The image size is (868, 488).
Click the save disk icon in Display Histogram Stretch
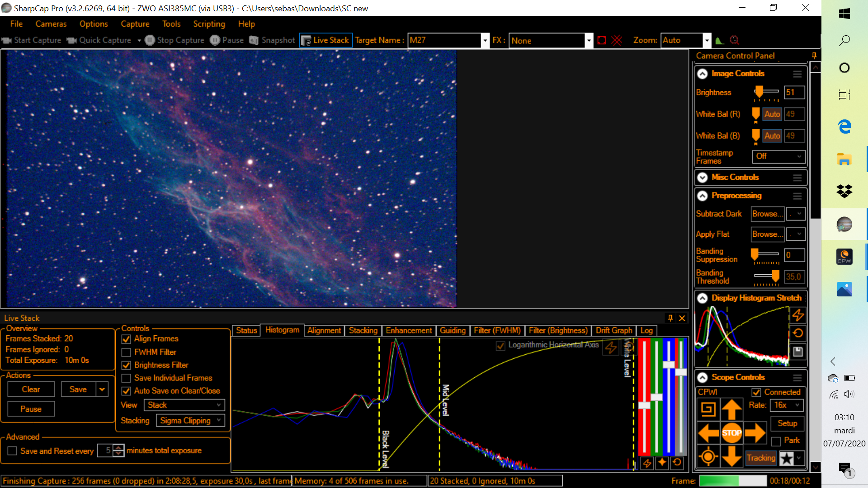(798, 352)
